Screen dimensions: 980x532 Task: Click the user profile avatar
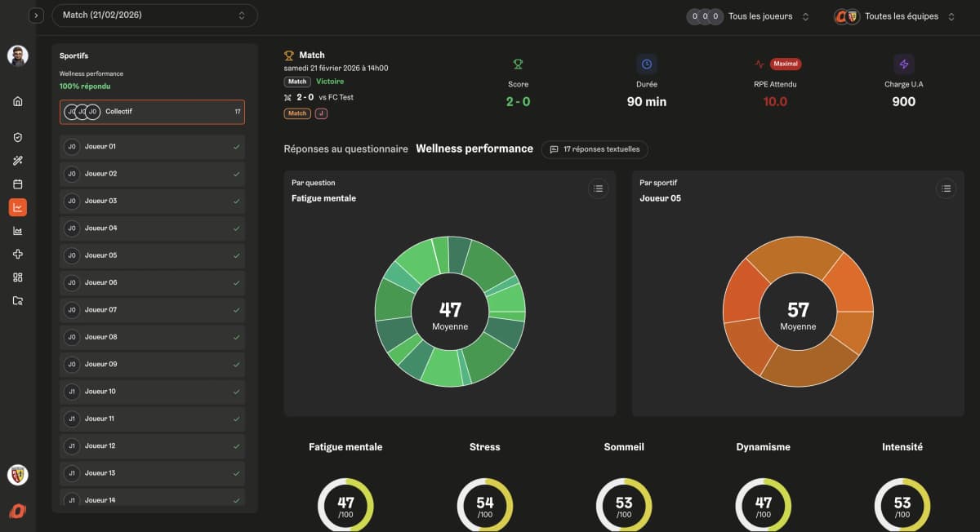[18, 55]
